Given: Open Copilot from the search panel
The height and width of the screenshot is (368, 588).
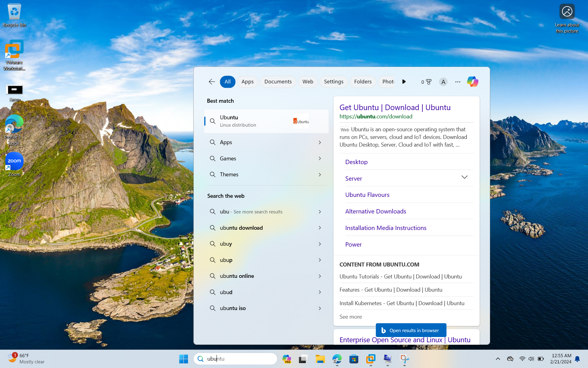Looking at the screenshot, I should tap(473, 82).
